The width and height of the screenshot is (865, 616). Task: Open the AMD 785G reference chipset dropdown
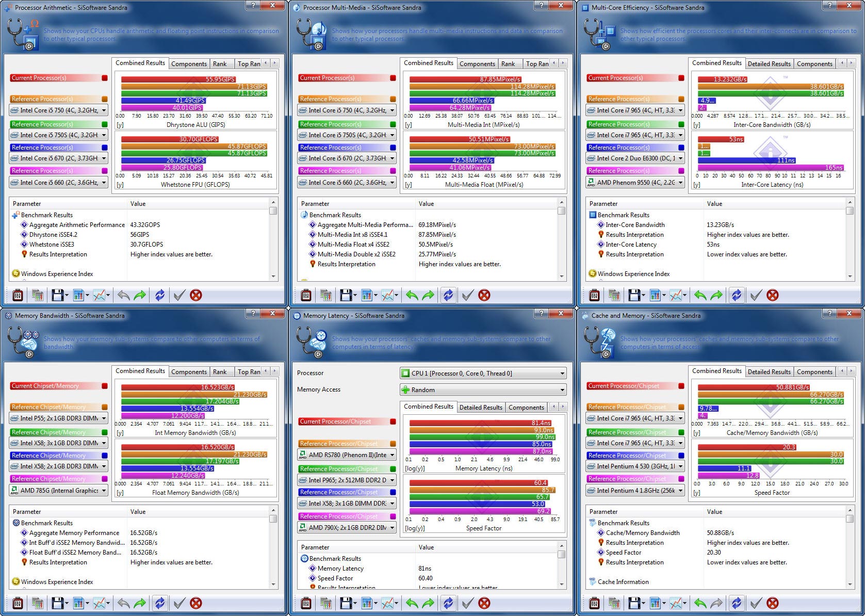(x=58, y=491)
